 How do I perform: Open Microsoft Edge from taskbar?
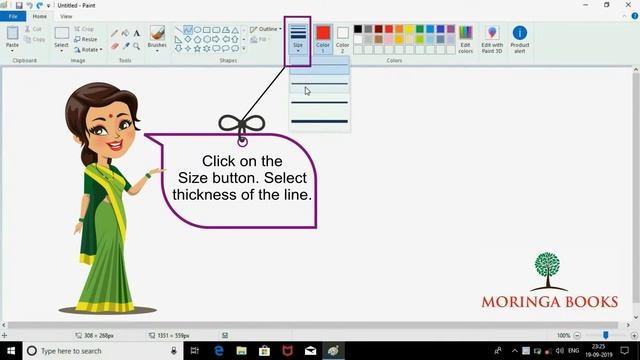(218, 351)
